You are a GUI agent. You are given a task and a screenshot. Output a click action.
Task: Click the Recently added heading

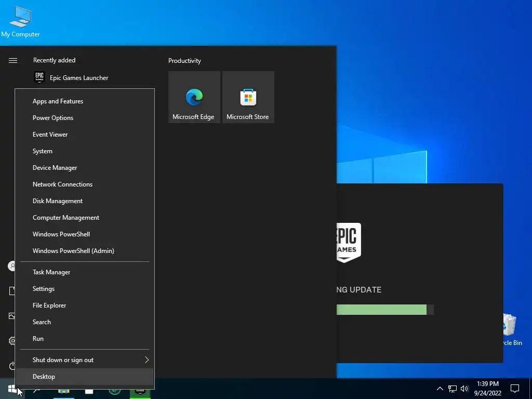tap(54, 60)
